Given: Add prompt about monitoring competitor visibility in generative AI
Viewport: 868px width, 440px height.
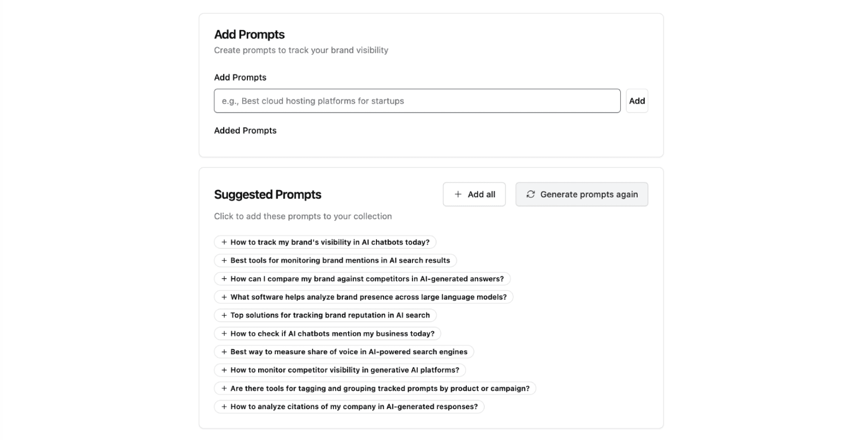Looking at the screenshot, I should click(340, 370).
